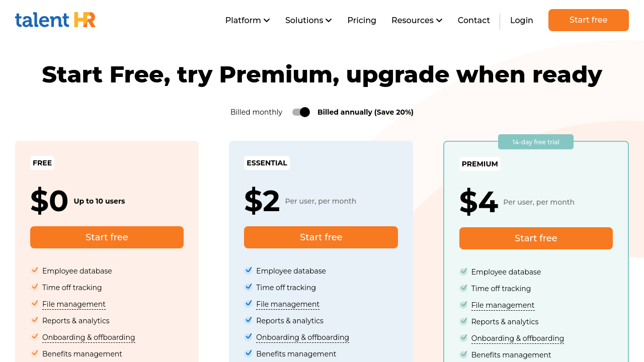Expand the Resources dropdown menu

click(x=417, y=20)
